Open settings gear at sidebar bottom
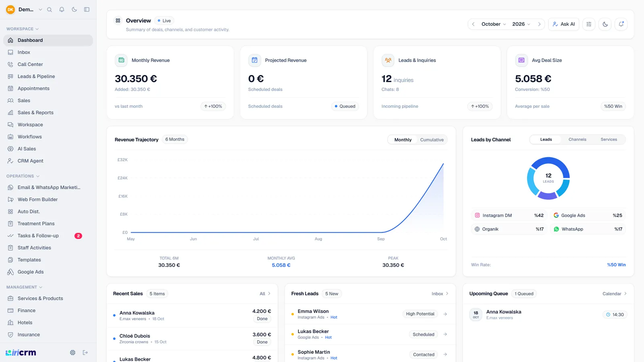Image resolution: width=644 pixels, height=362 pixels. pyautogui.click(x=72, y=352)
